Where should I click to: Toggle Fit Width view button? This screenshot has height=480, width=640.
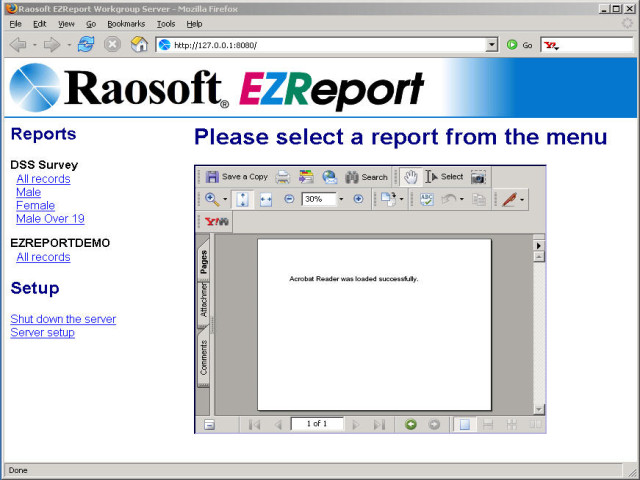(x=266, y=200)
